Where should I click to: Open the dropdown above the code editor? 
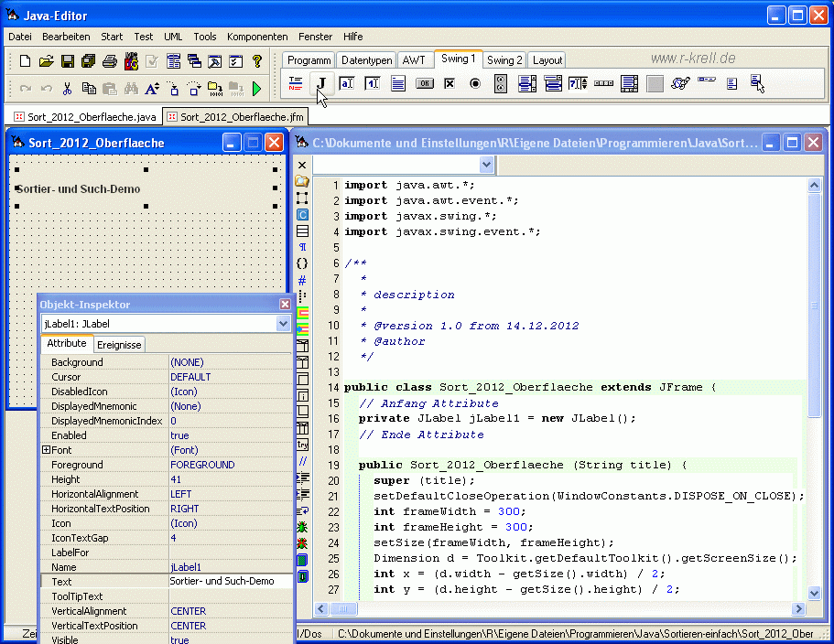[486, 165]
